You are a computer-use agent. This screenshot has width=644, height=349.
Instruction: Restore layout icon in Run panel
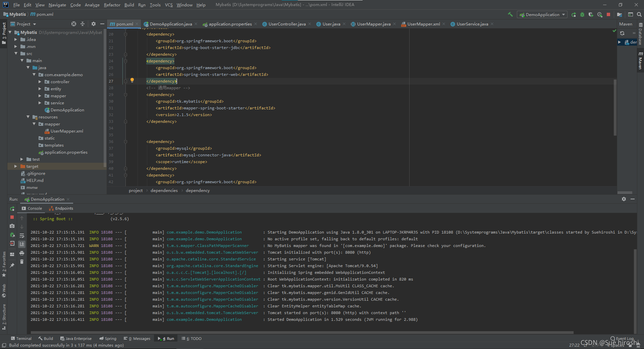12,254
